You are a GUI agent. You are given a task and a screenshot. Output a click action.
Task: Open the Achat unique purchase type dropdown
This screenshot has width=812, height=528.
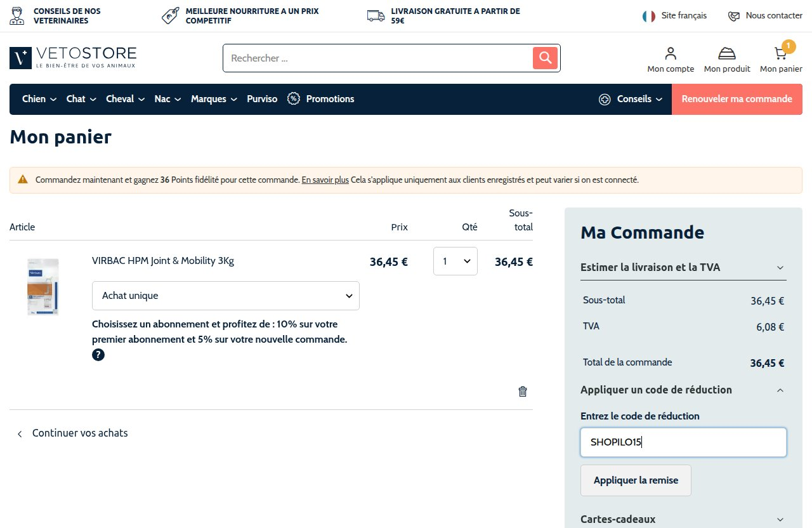pyautogui.click(x=226, y=296)
